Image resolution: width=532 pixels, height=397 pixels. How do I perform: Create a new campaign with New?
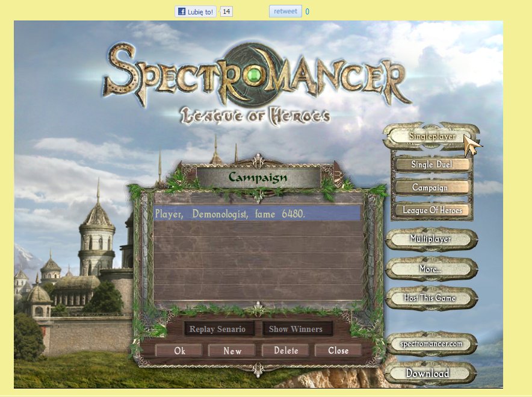click(x=232, y=351)
